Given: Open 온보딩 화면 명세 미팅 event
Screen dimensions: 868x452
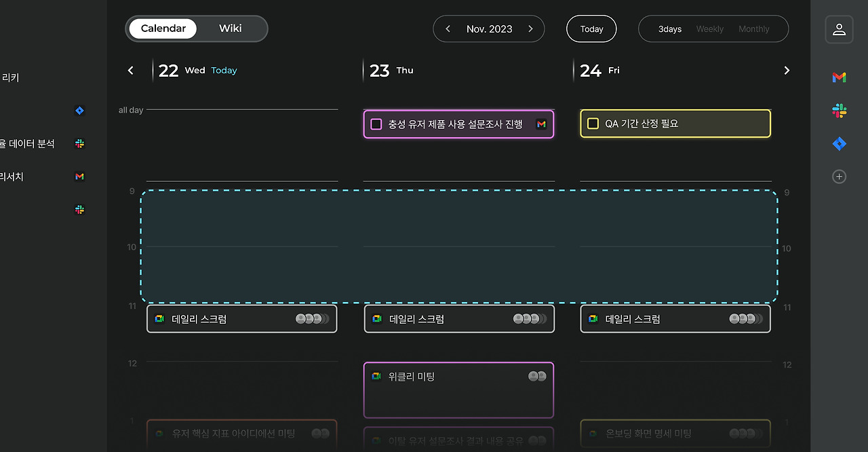Looking at the screenshot, I should tap(675, 434).
